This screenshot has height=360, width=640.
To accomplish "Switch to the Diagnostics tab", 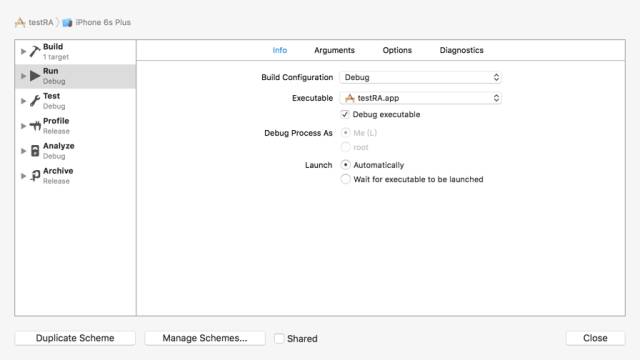I will pyautogui.click(x=461, y=50).
